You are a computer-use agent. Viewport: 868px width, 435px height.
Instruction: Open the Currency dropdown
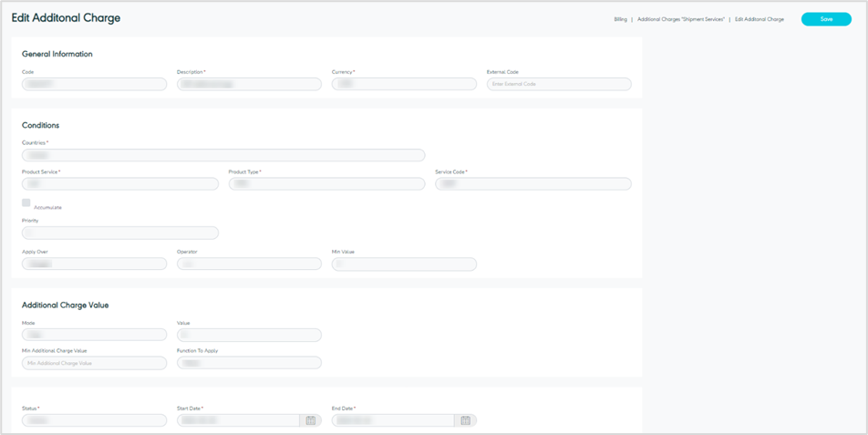click(404, 84)
